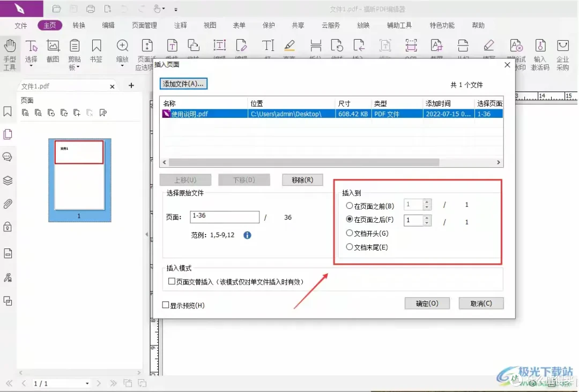Go to next page arrow in status bar

pos(99,383)
